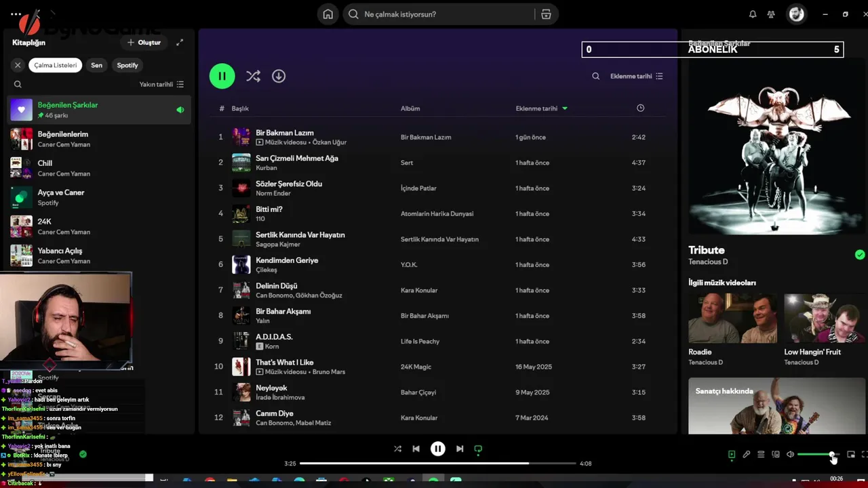Open the Yabancı Açılış playlist
Viewport: 868px width, 488px height.
pos(99,256)
